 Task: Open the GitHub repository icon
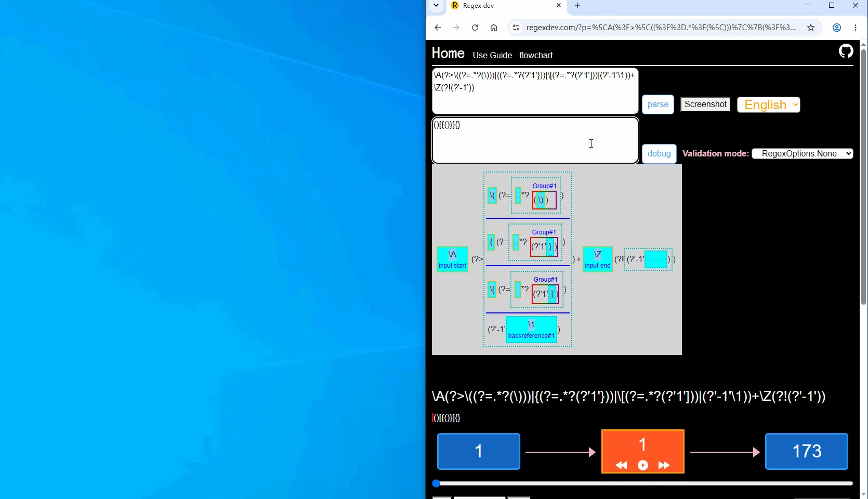tap(846, 51)
